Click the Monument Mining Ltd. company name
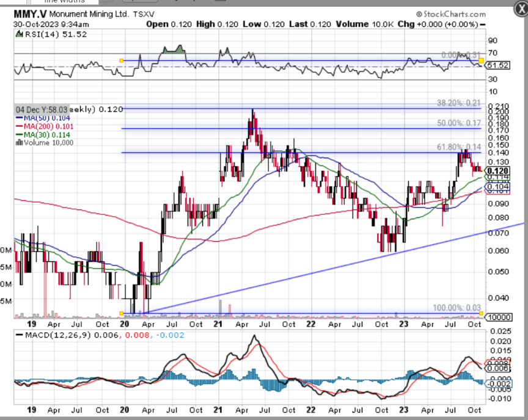This screenshot has height=420, width=528. [x=89, y=14]
